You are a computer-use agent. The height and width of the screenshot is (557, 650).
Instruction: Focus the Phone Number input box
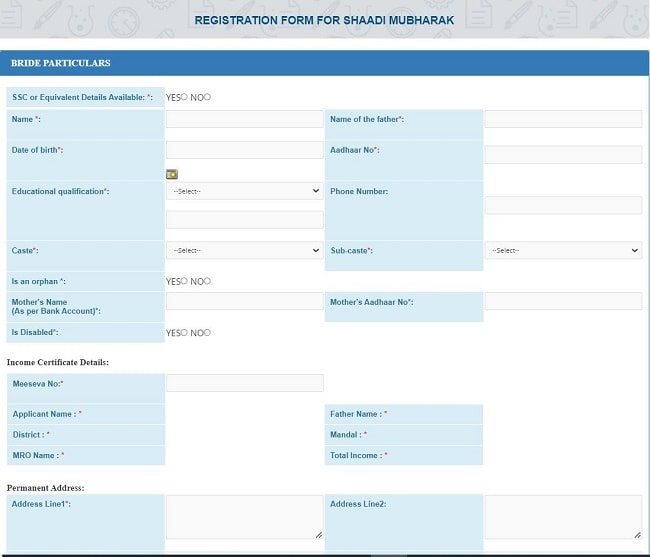(x=563, y=205)
